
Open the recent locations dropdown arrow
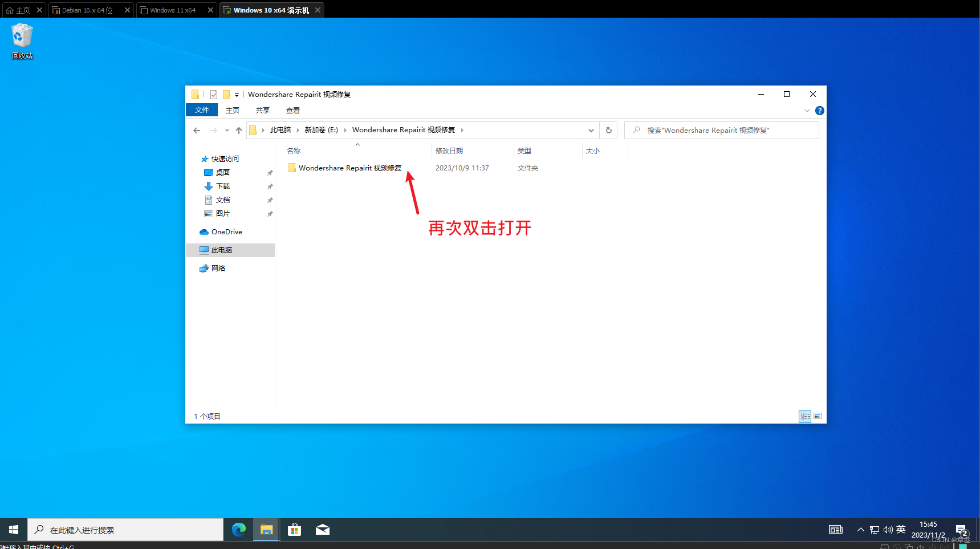pyautogui.click(x=227, y=131)
